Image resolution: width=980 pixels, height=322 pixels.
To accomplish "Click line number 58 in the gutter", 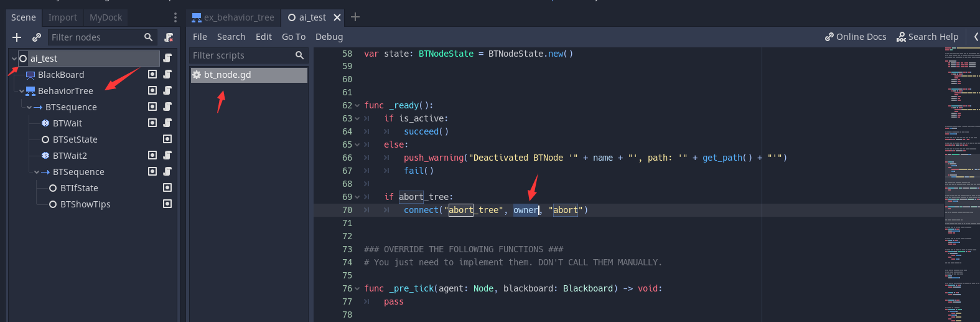I will (347, 54).
